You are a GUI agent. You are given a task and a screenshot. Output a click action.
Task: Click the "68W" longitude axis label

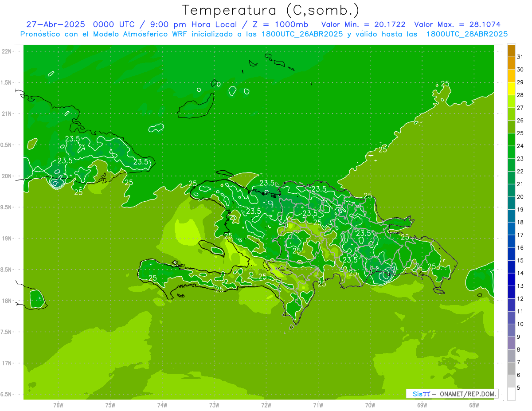(x=474, y=405)
